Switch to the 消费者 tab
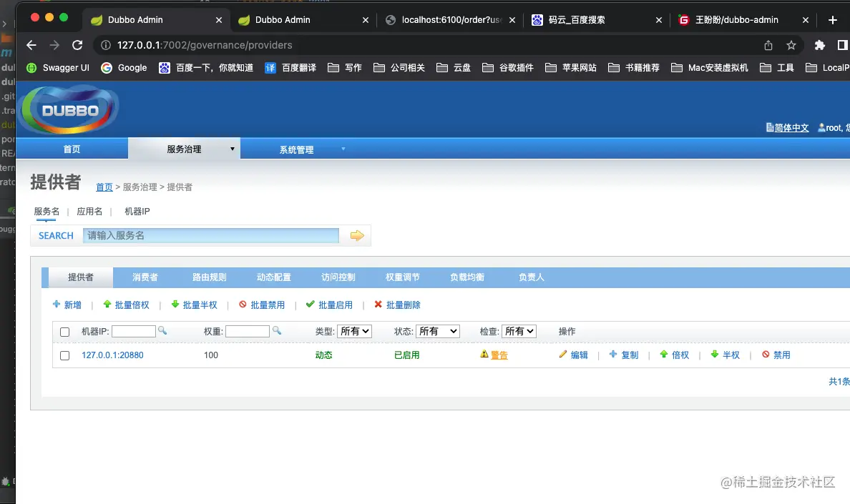 145,277
